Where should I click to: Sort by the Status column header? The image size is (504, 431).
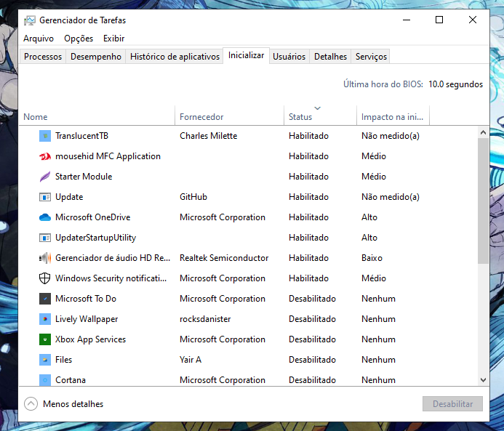point(321,116)
